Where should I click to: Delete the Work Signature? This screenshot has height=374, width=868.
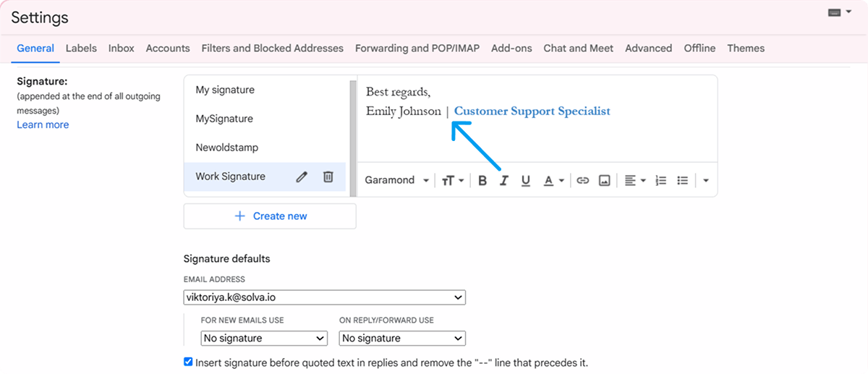pyautogui.click(x=328, y=177)
